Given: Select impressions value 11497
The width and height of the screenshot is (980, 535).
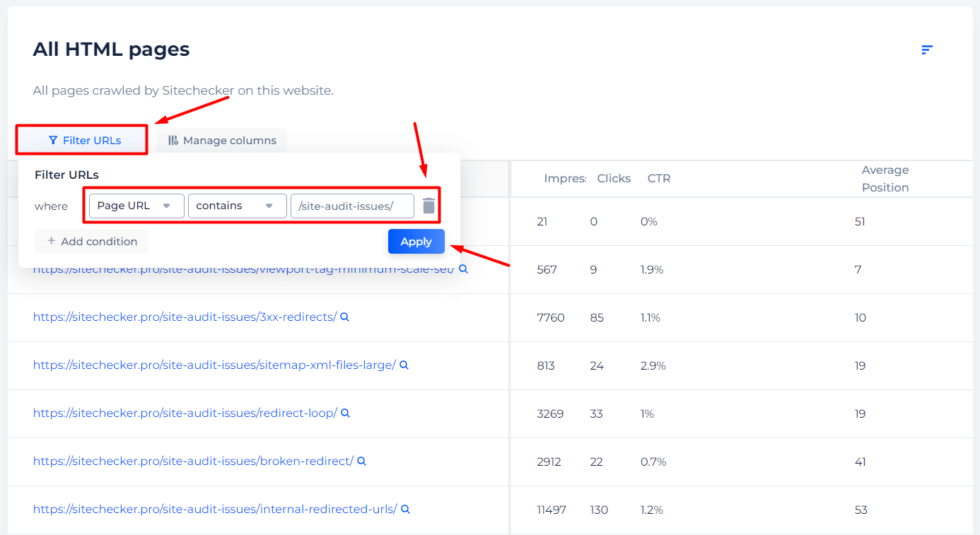Looking at the screenshot, I should coord(552,510).
